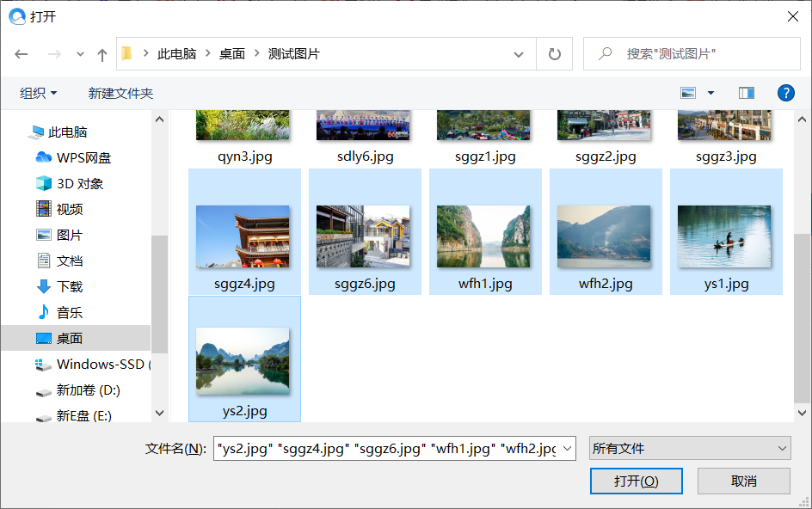Click 新建文件夹 in the toolbar
Screen dimensions: 812x509
pyautogui.click(x=120, y=93)
